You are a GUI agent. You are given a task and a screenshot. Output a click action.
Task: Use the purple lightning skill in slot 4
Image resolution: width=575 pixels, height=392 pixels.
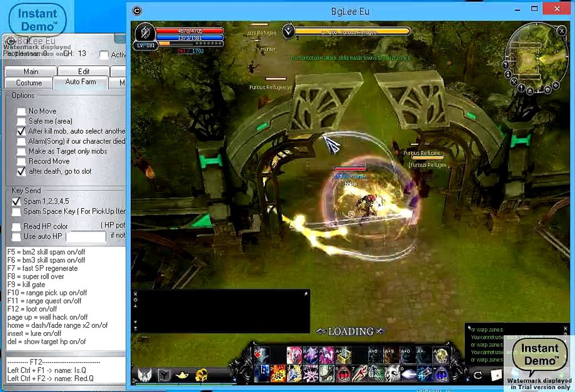click(x=310, y=373)
